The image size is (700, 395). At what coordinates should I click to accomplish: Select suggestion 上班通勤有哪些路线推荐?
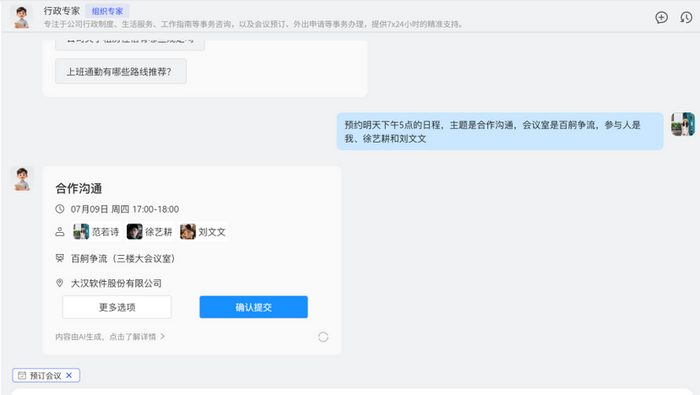[x=121, y=71]
